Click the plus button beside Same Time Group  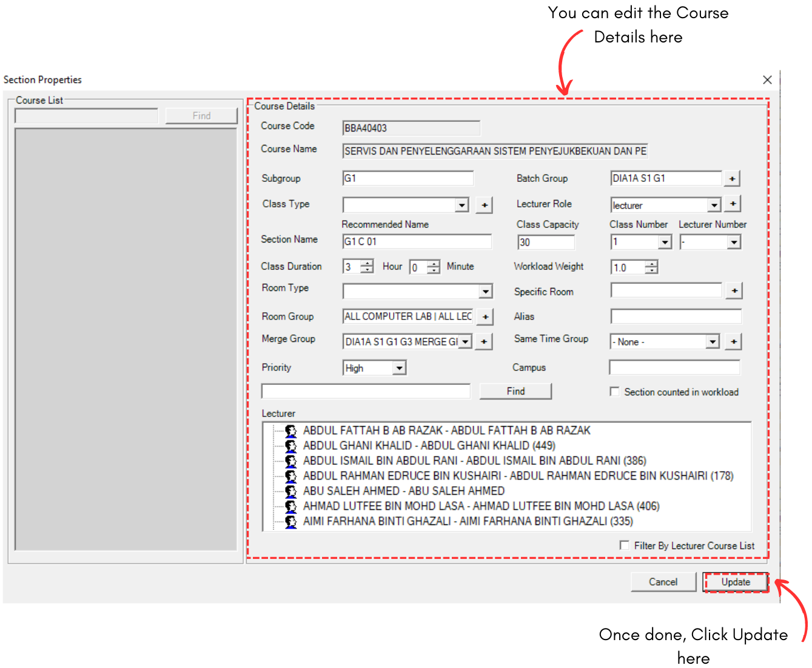tap(733, 342)
